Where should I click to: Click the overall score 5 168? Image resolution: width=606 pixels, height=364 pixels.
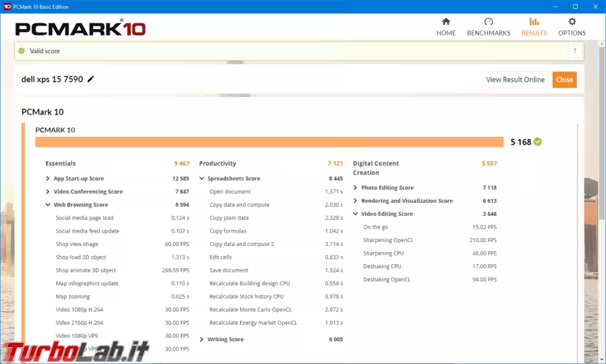pos(520,142)
